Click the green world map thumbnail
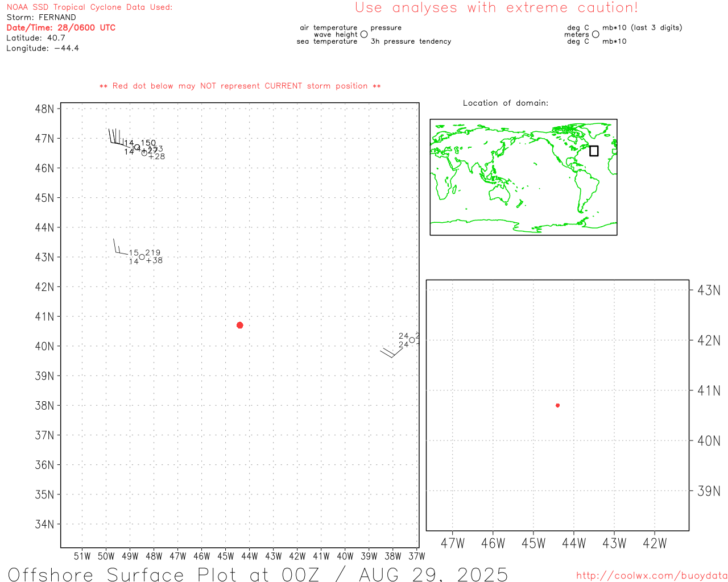The image size is (728, 582). 523,177
